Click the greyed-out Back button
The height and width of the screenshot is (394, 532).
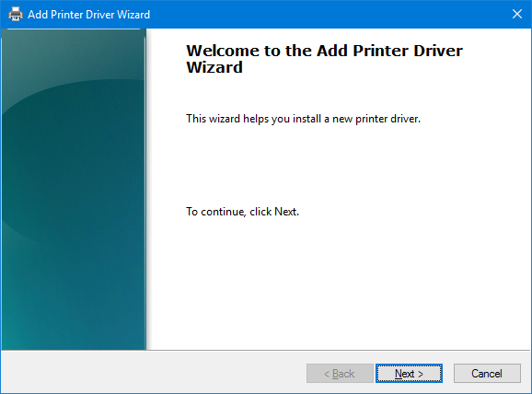pos(340,374)
